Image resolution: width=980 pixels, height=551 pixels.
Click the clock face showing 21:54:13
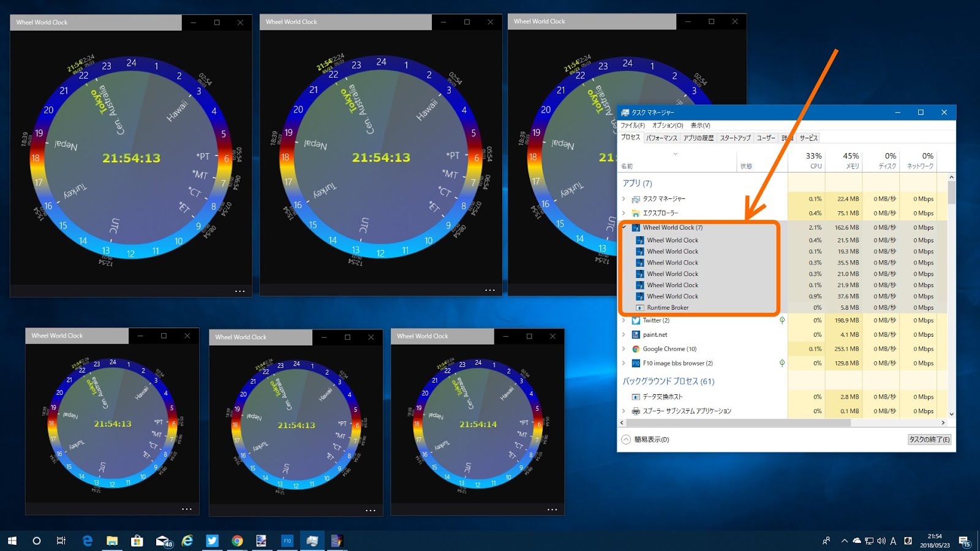click(x=132, y=157)
